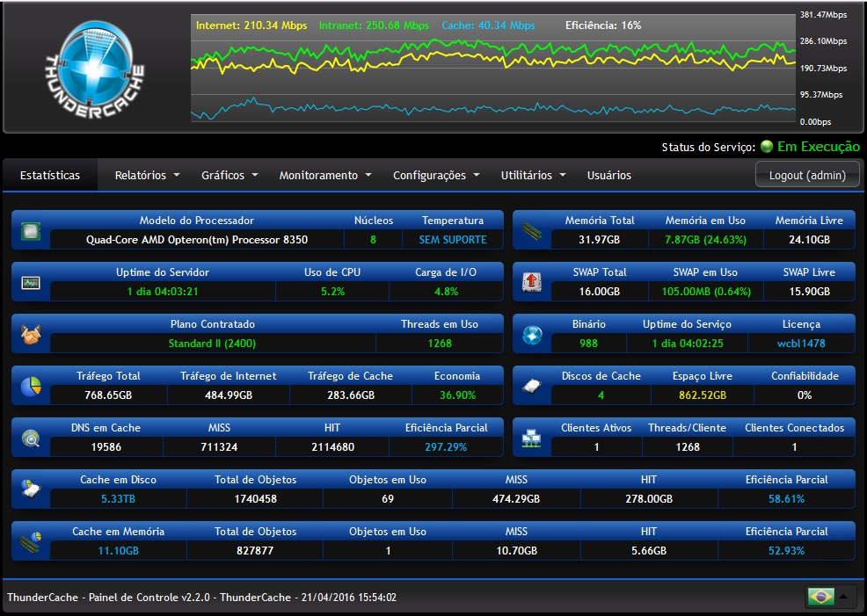Expand the Gráficos dropdown menu
The image size is (867, 616).
click(229, 175)
